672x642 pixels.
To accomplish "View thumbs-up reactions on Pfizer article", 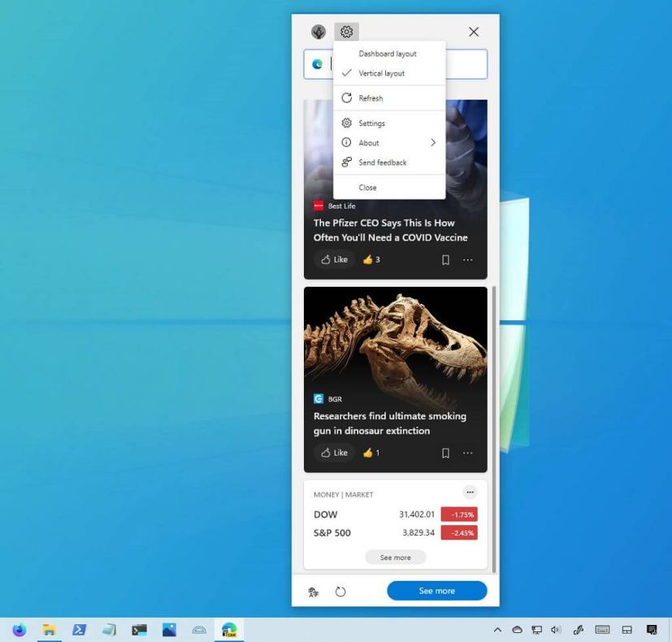I will pos(371,259).
